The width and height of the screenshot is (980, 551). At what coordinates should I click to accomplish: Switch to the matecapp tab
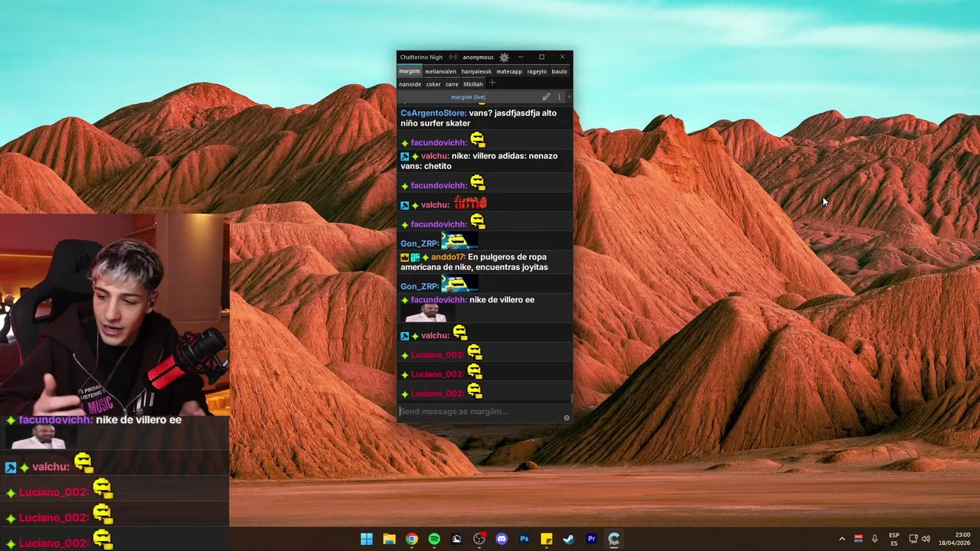coord(509,71)
